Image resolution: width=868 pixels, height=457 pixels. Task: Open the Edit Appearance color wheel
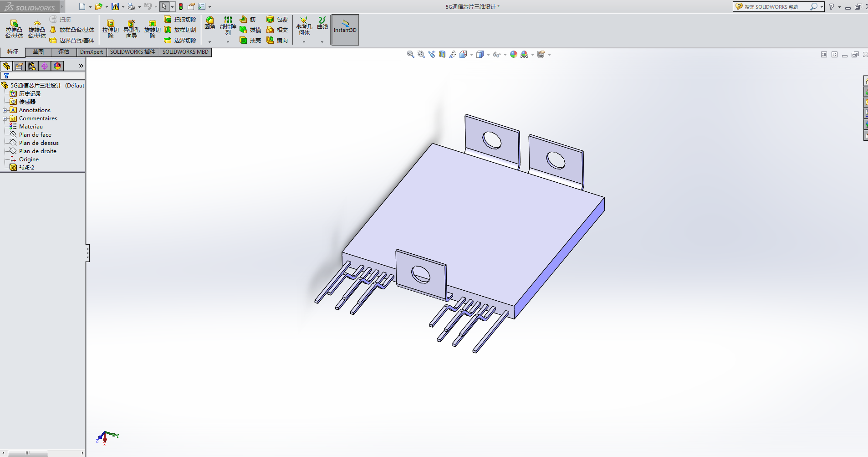click(x=514, y=55)
